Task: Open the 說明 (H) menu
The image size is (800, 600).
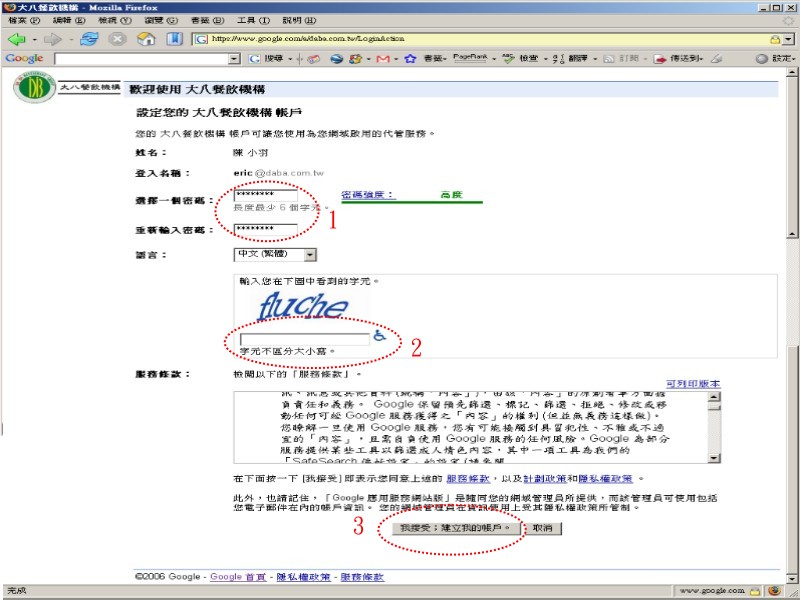Action: (x=299, y=20)
